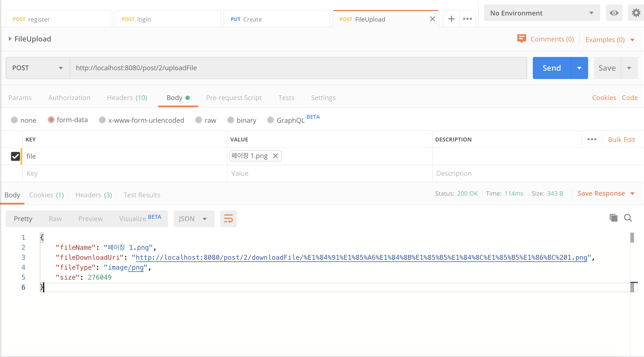Switch to the POST login tab
644x357 pixels.
168,19
